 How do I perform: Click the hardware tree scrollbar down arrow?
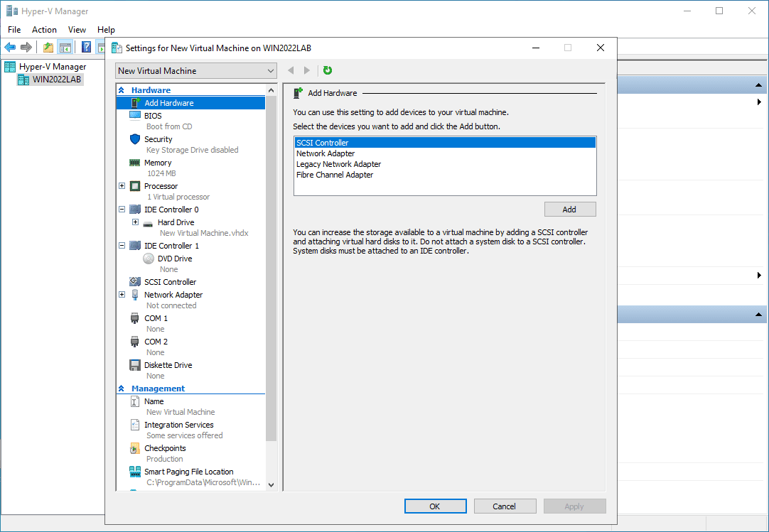point(271,484)
